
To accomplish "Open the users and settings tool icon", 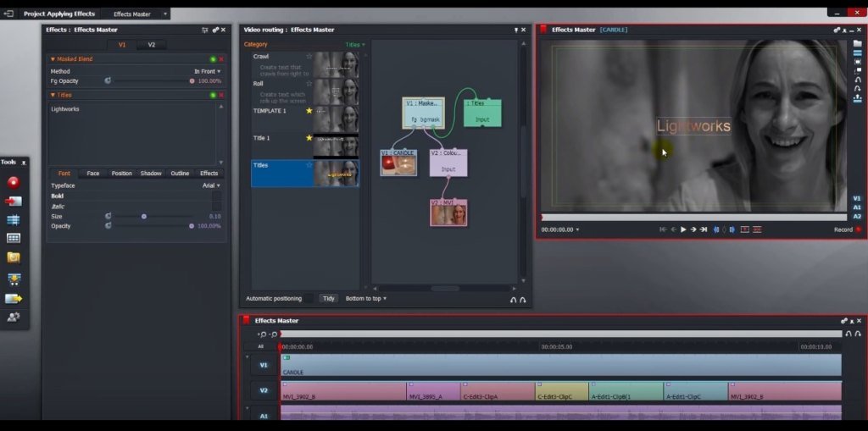I will coord(14,317).
